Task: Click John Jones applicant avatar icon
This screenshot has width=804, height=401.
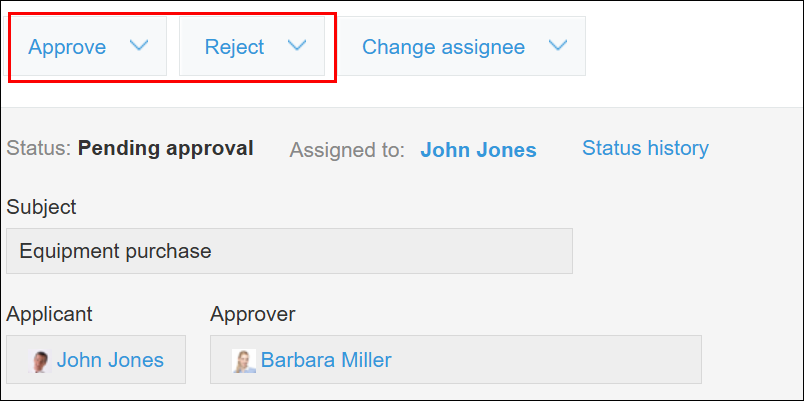Action: coord(41,361)
